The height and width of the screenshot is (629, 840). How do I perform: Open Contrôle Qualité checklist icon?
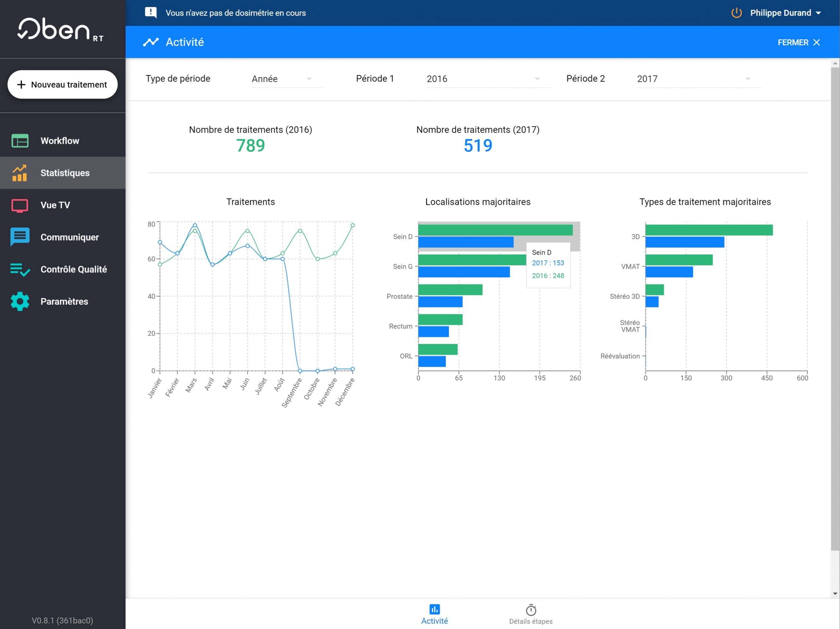20,270
